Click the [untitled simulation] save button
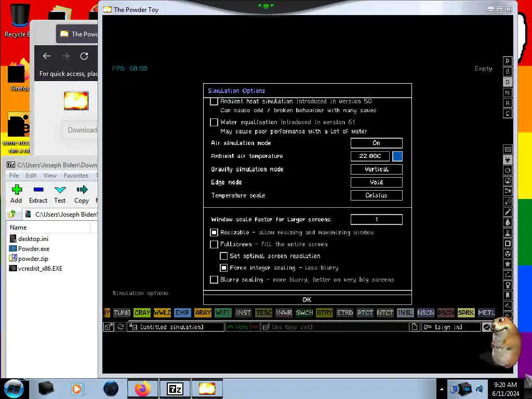The width and height of the screenshot is (532, 399). click(x=176, y=327)
